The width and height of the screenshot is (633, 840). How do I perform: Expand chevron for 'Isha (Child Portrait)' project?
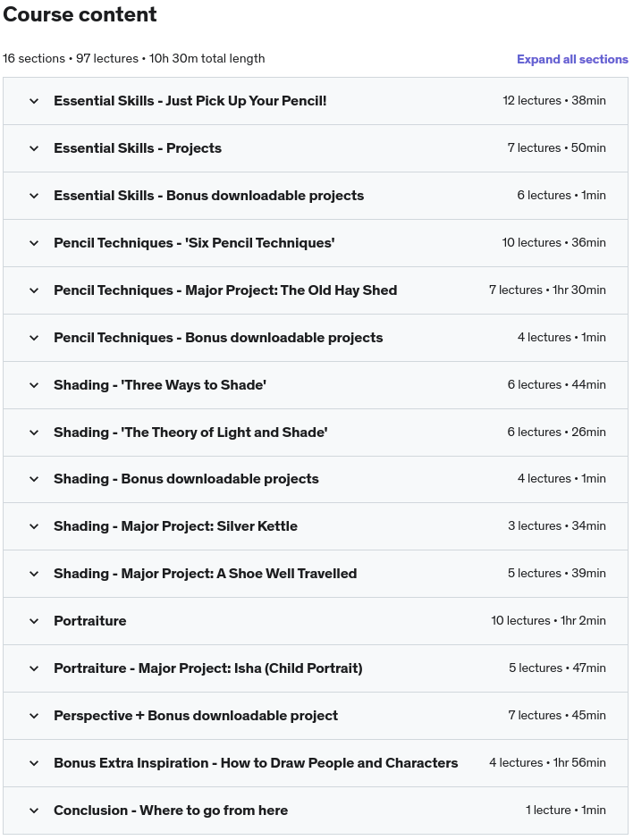pyautogui.click(x=34, y=668)
